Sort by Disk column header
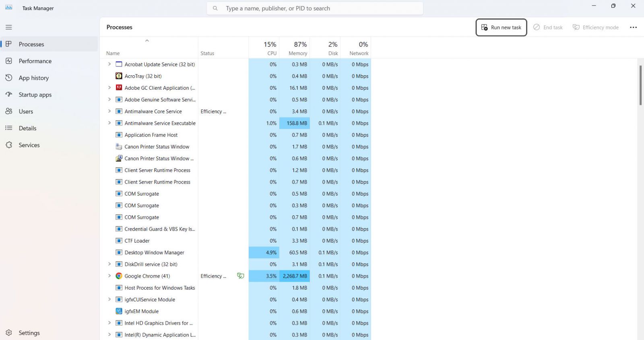The height and width of the screenshot is (340, 644). (325, 48)
